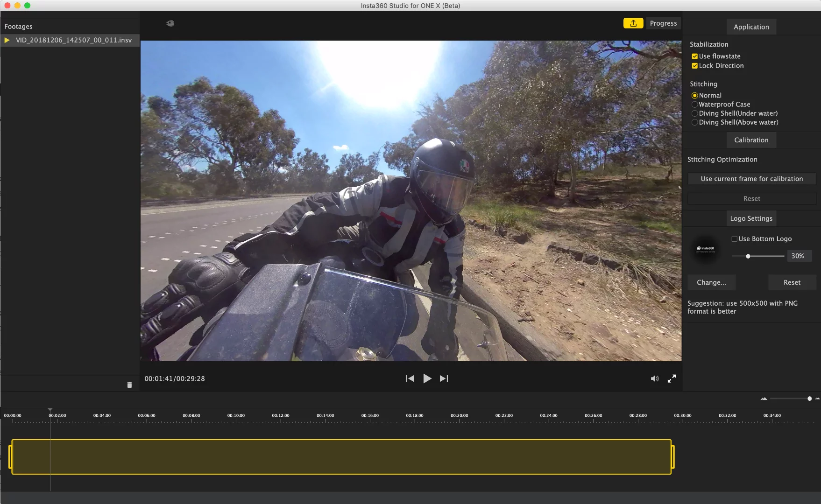821x504 pixels.
Task: Switch to the Application panel
Action: click(x=751, y=27)
